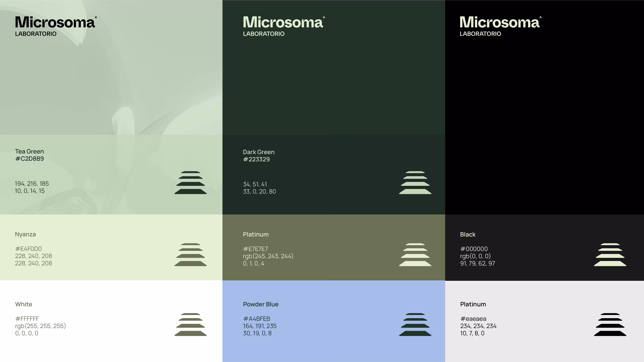The image size is (644, 362).
Task: Click the rgb(255, 255, 255) value text
Action: click(x=40, y=326)
